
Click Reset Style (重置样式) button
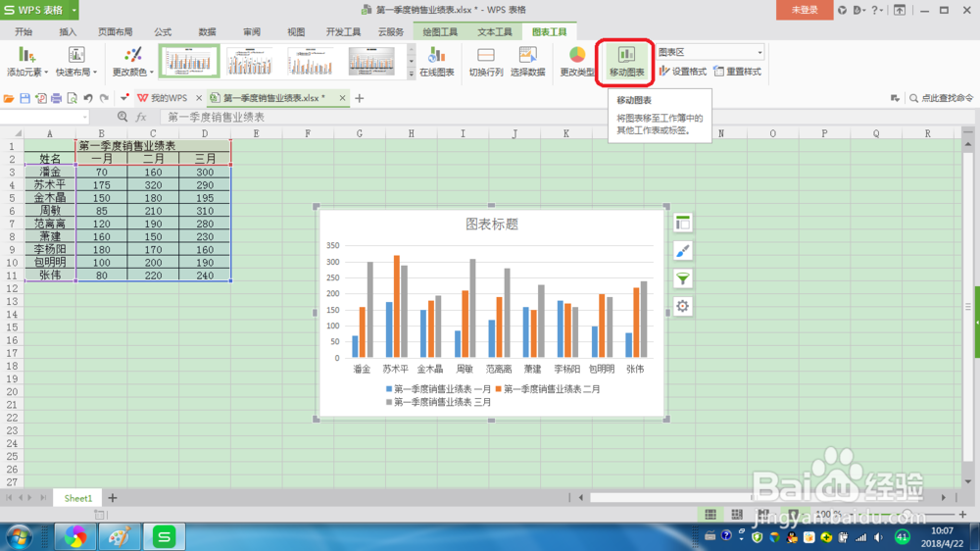[x=738, y=72]
